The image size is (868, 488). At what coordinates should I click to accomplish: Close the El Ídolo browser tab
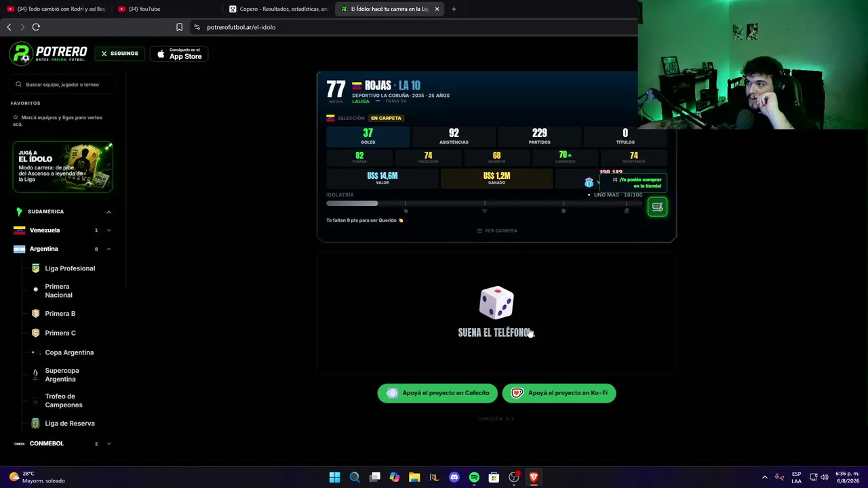437,9
